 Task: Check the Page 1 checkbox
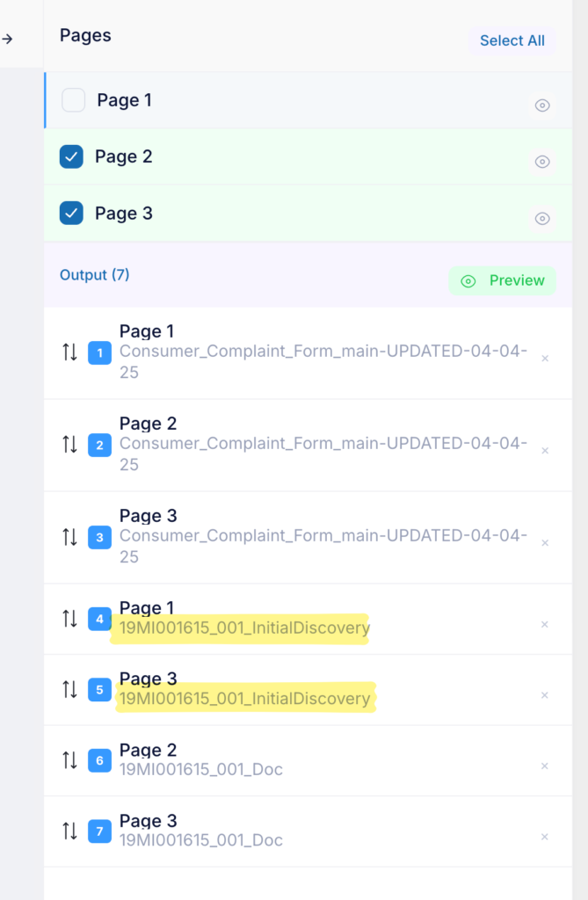[x=74, y=100]
